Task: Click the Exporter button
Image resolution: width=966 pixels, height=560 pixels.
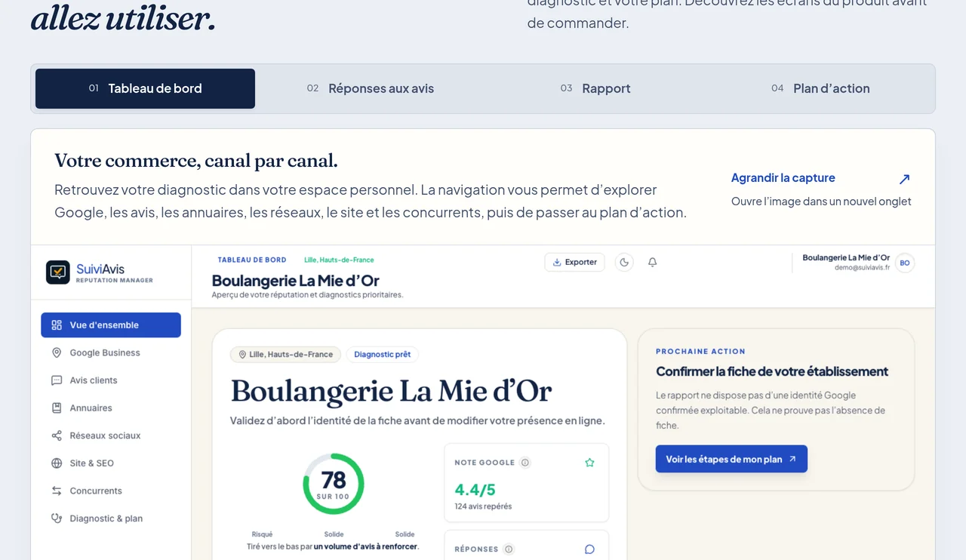Action: coord(574,262)
